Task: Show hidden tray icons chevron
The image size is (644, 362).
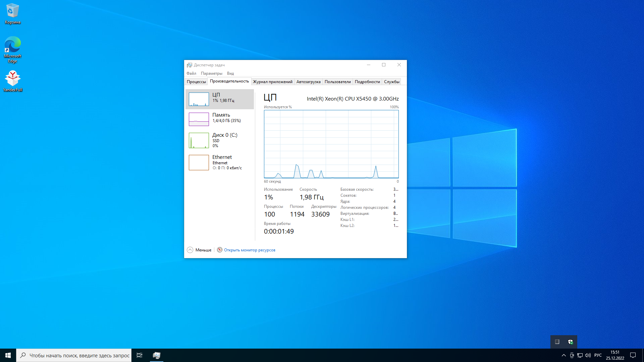Action: tap(563, 355)
